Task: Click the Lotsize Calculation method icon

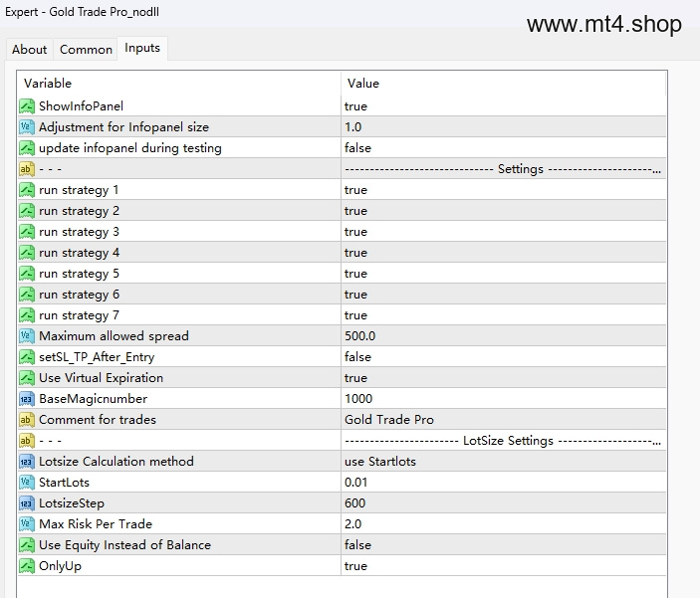Action: pos(27,462)
